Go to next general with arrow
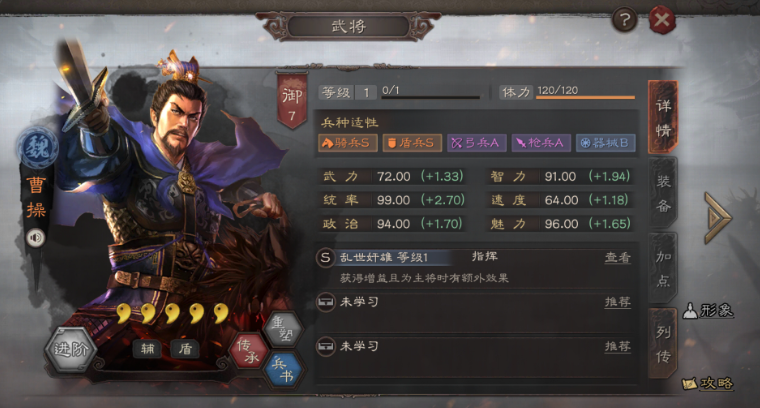Image resolution: width=760 pixels, height=408 pixels. [718, 218]
